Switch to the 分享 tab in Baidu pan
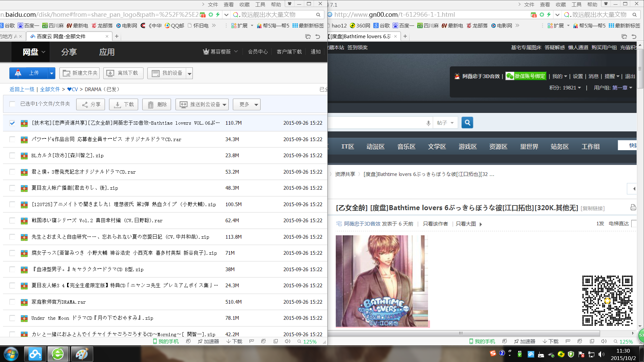This screenshot has width=644, height=362. (69, 52)
